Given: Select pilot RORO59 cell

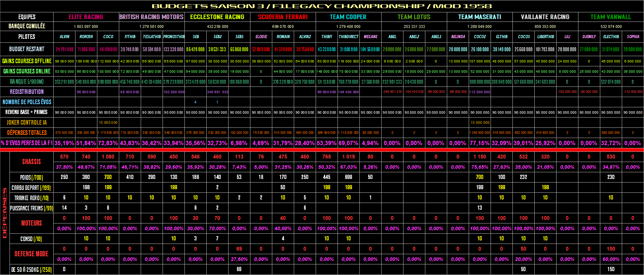Looking at the screenshot, I should pyautogui.click(x=86, y=36).
